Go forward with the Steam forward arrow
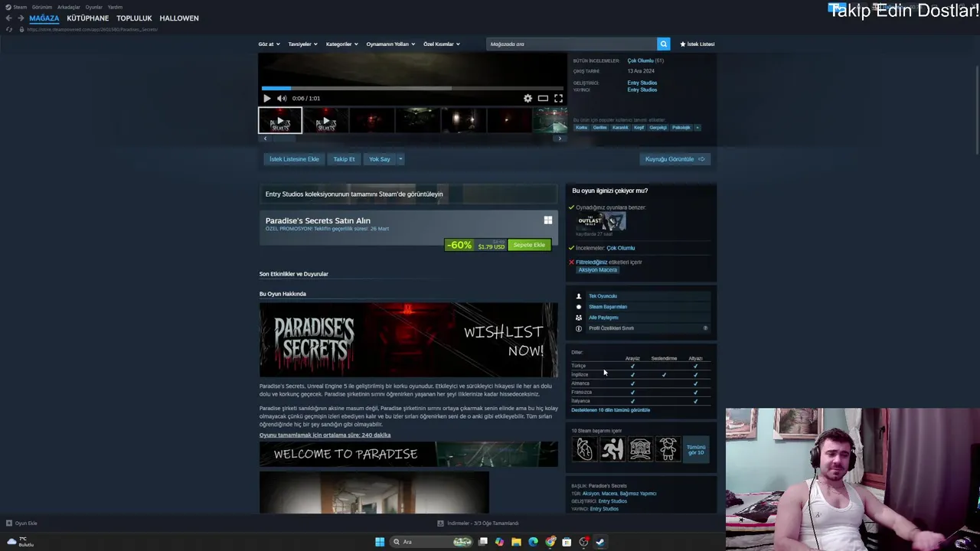The width and height of the screenshot is (980, 551). coord(21,18)
